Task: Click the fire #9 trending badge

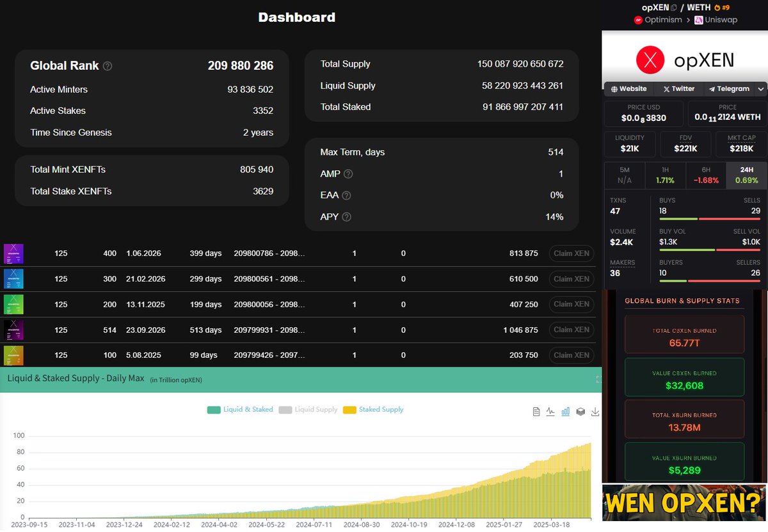Action: point(721,8)
